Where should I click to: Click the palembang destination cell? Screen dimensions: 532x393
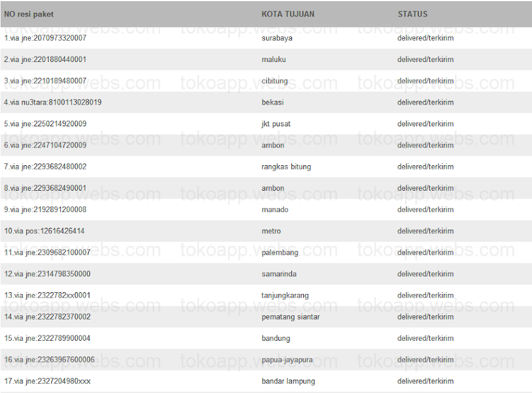point(280,253)
